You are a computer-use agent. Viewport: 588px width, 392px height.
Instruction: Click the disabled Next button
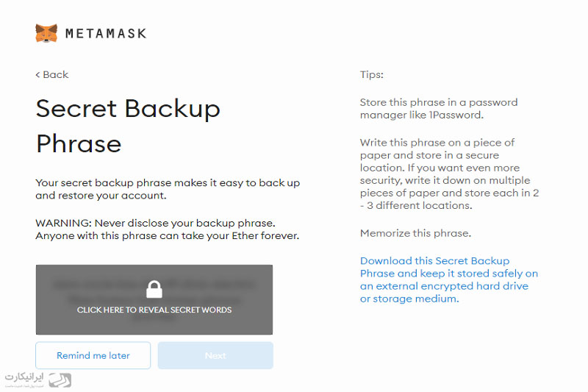tap(215, 355)
